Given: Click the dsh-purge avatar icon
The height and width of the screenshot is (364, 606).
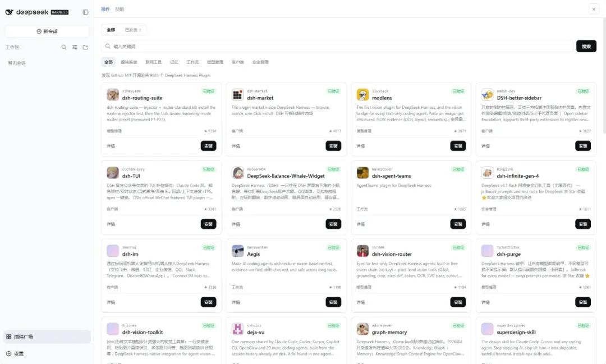Looking at the screenshot, I should pos(488,251).
